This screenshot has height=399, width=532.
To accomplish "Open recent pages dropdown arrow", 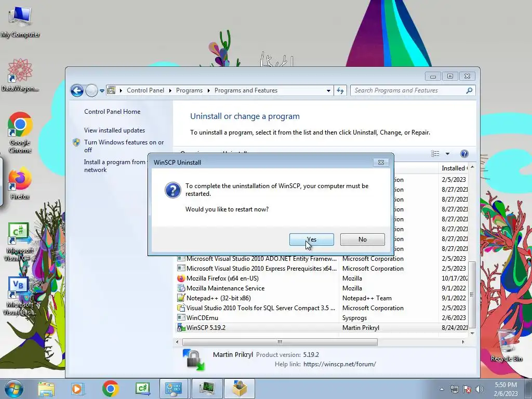I will coord(102,90).
